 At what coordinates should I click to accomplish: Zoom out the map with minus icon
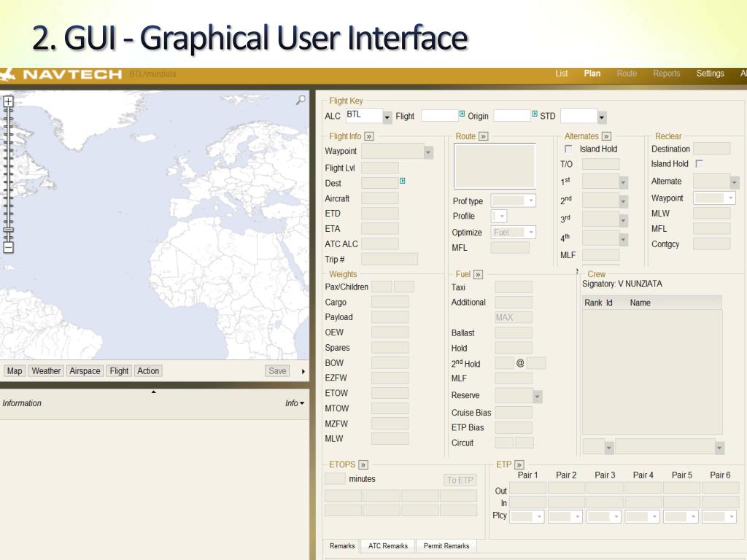click(8, 248)
